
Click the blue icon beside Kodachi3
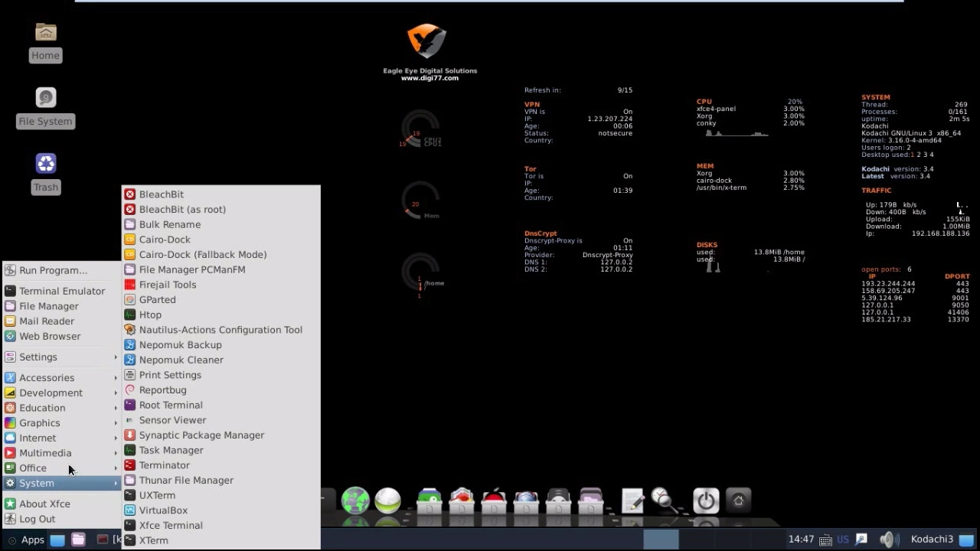click(x=966, y=540)
